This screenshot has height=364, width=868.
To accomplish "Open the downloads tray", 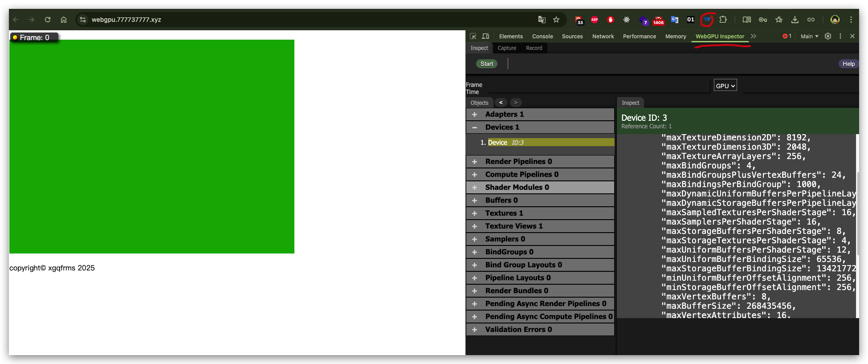I will 795,20.
